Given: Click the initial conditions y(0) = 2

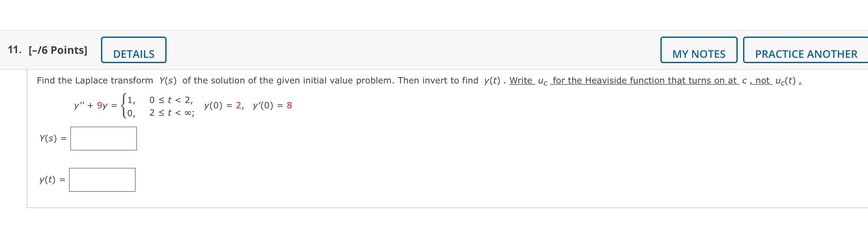Looking at the screenshot, I should (223, 106).
